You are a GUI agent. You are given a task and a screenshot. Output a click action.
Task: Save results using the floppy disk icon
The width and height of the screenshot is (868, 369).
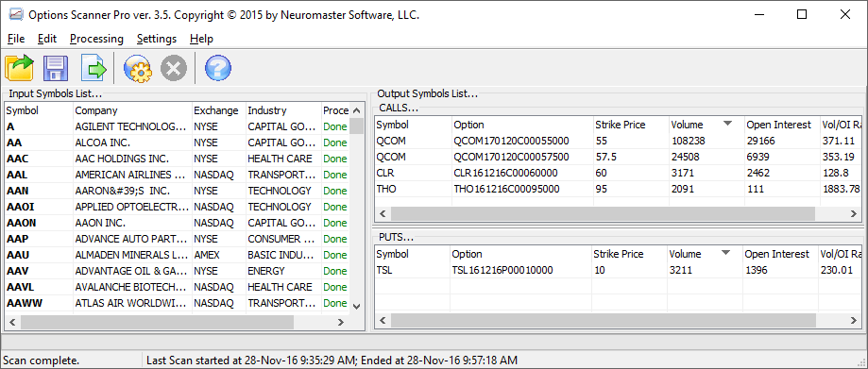click(56, 69)
